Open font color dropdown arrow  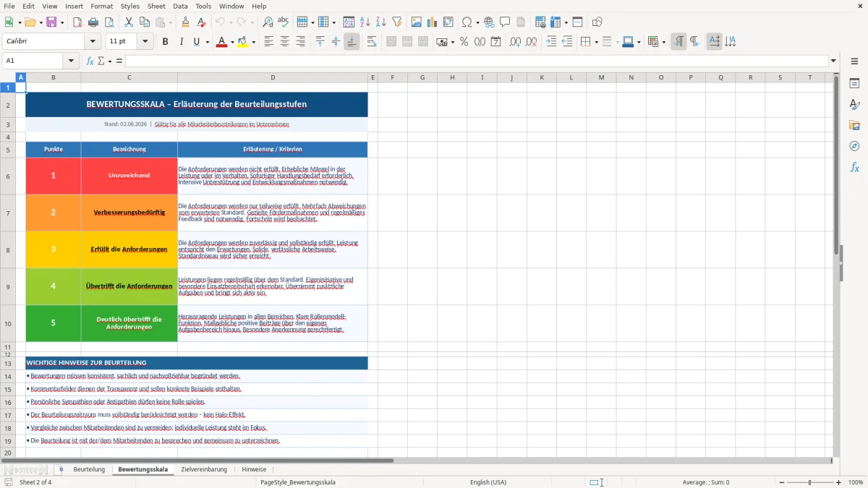point(231,42)
